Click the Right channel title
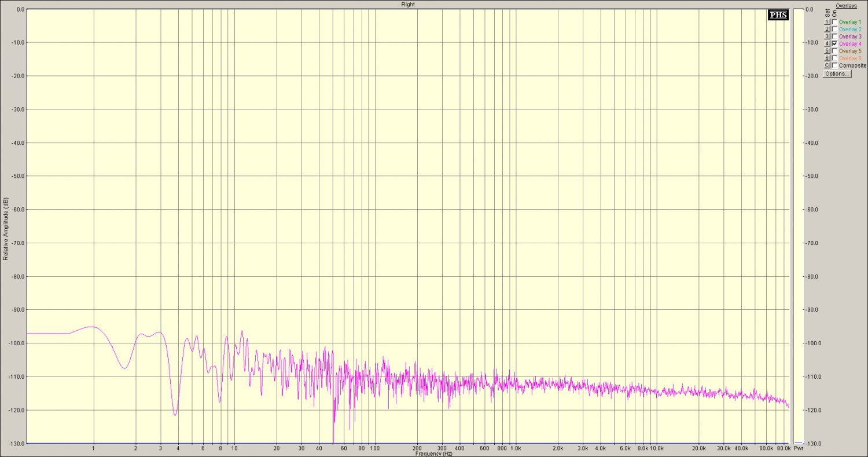The image size is (868, 457). pos(408,4)
